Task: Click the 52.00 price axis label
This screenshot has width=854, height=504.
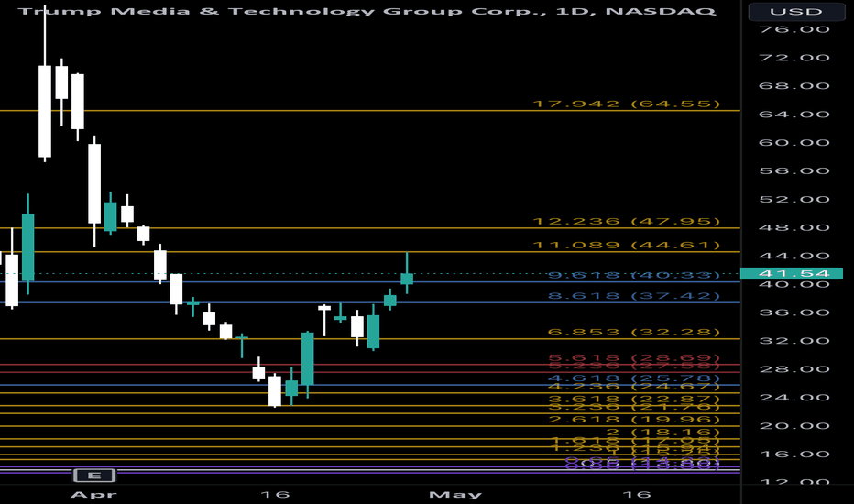Action: tap(794, 200)
